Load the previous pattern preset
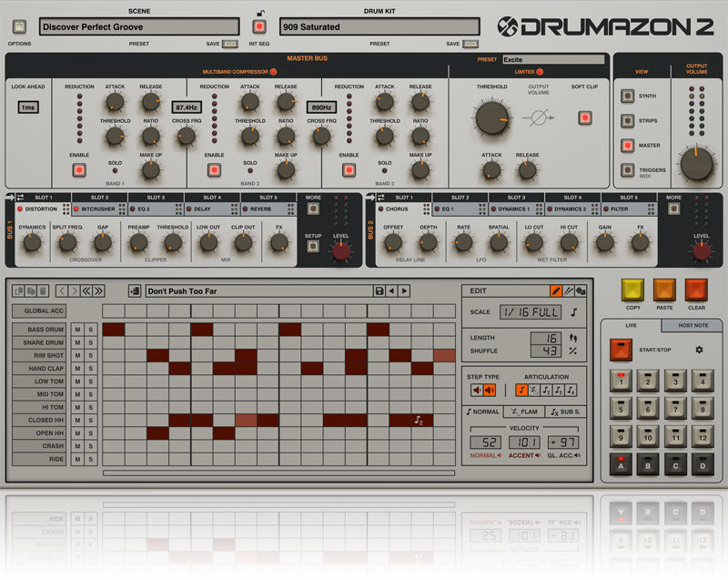The width and height of the screenshot is (728, 580). click(x=392, y=291)
